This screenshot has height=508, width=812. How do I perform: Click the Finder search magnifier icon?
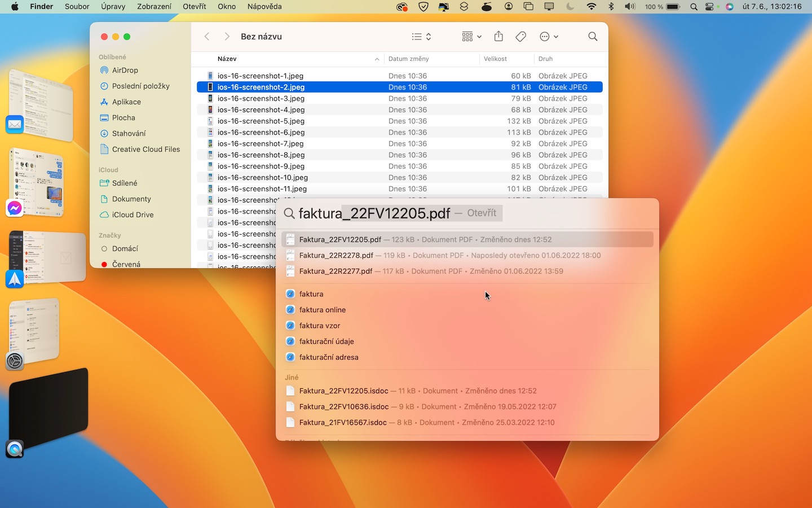(x=593, y=37)
